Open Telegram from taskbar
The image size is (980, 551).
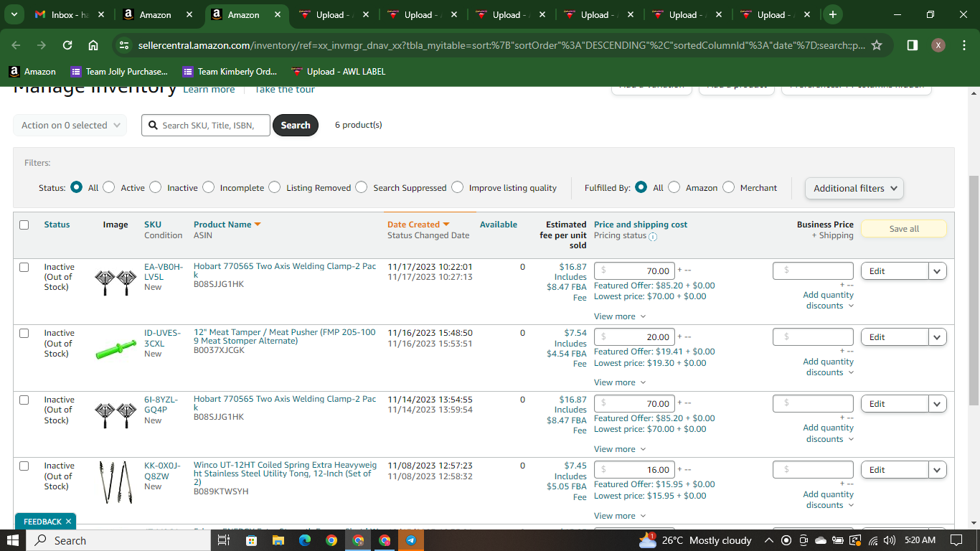pos(411,540)
